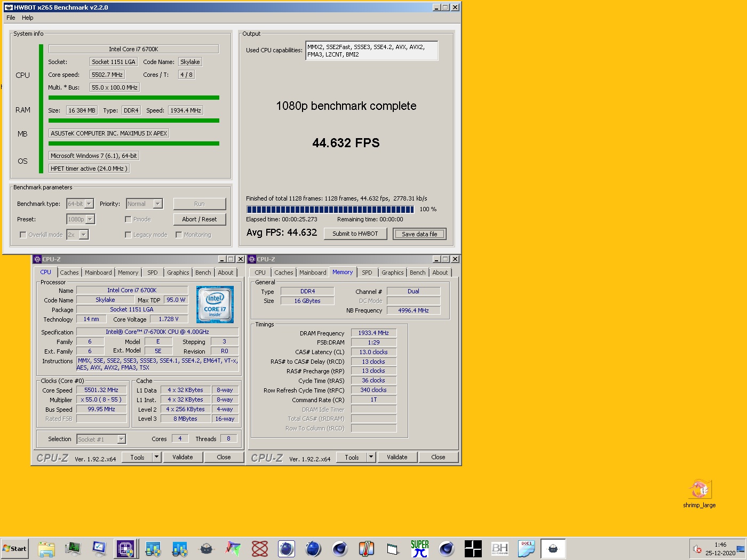Switch to Graphics tab in right CPU-Z
Viewport: 747px width, 560px height.
point(393,273)
